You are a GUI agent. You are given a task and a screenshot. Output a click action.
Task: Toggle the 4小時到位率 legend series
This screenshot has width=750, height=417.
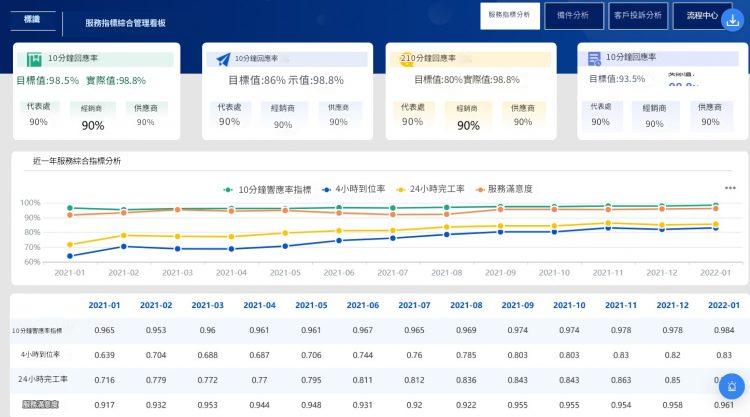click(355, 188)
